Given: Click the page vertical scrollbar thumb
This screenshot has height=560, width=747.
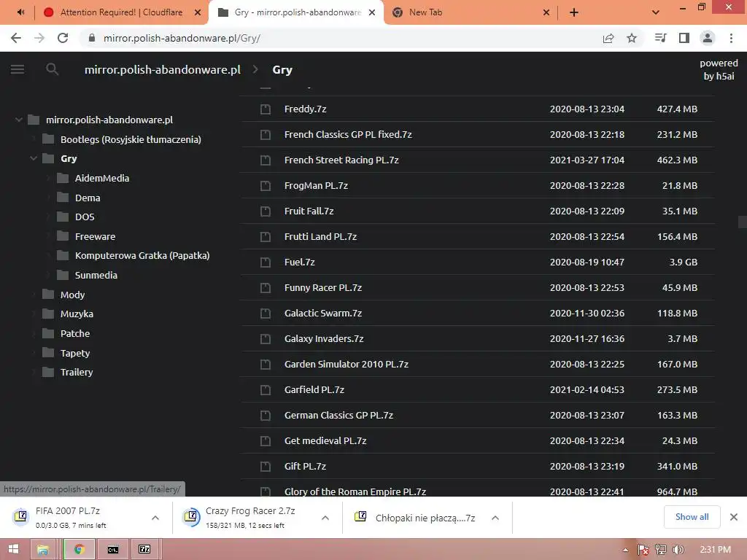Looking at the screenshot, I should (x=742, y=222).
